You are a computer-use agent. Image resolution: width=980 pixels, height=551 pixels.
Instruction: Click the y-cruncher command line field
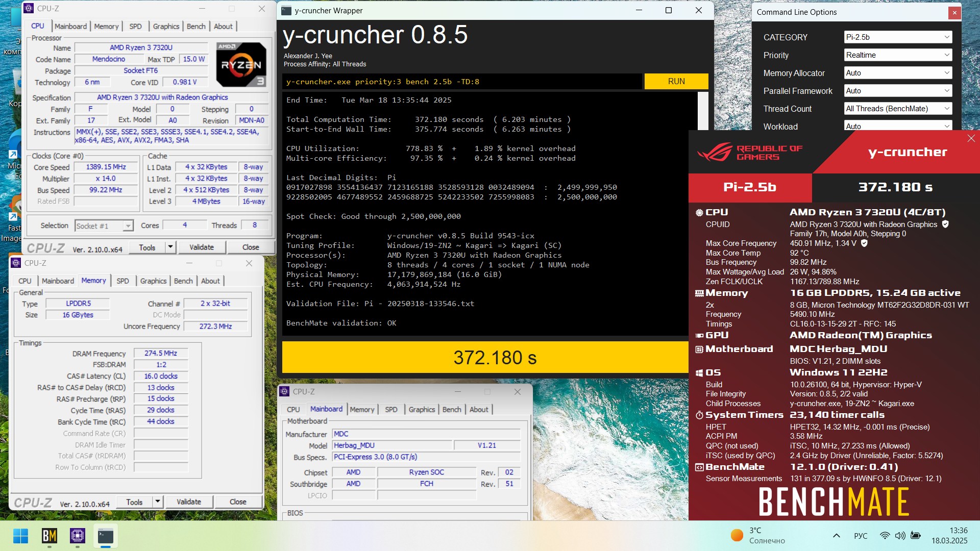462,82
